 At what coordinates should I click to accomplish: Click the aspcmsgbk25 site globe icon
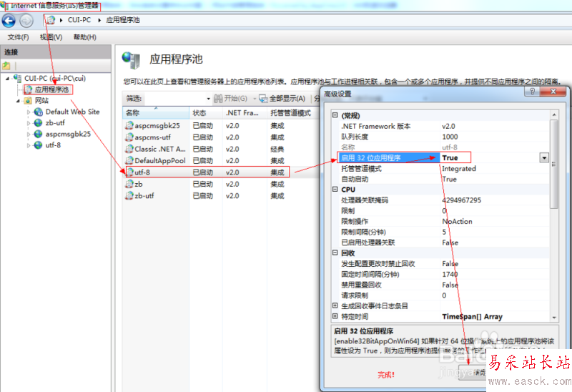pos(39,134)
